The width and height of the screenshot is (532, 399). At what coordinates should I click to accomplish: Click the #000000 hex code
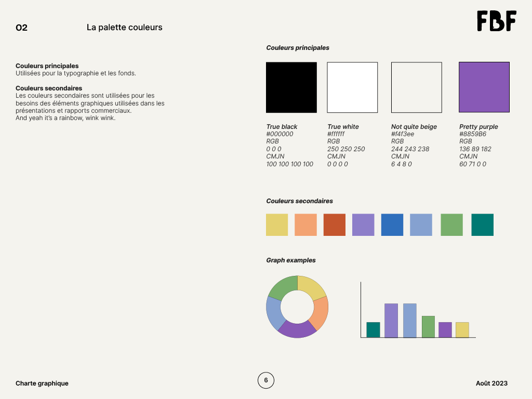click(x=280, y=134)
